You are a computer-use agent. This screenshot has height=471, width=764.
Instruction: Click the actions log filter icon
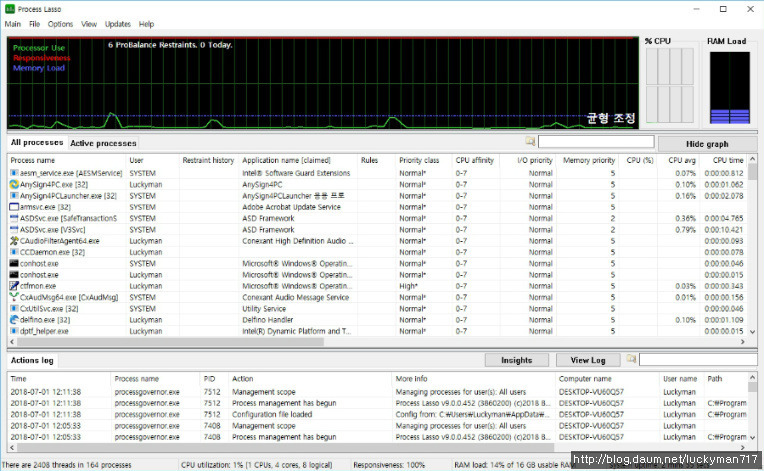631,359
